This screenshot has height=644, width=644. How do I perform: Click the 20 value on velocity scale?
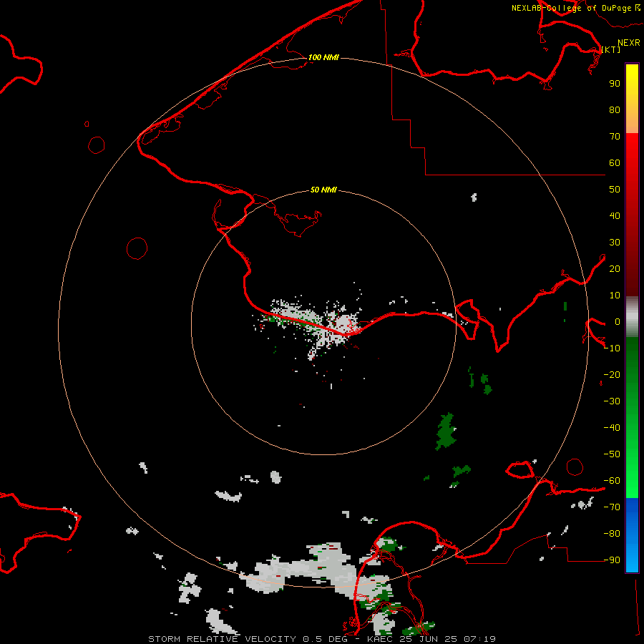(615, 269)
